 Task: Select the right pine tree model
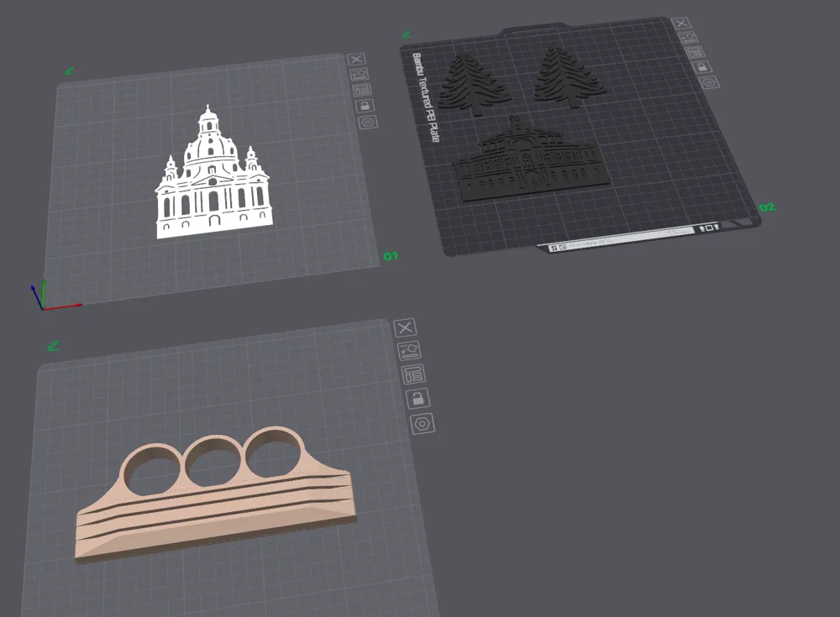569,78
